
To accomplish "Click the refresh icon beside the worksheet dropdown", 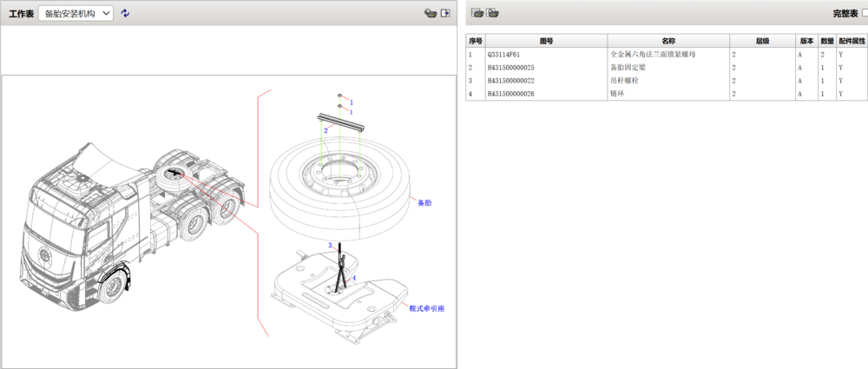I will [x=126, y=13].
